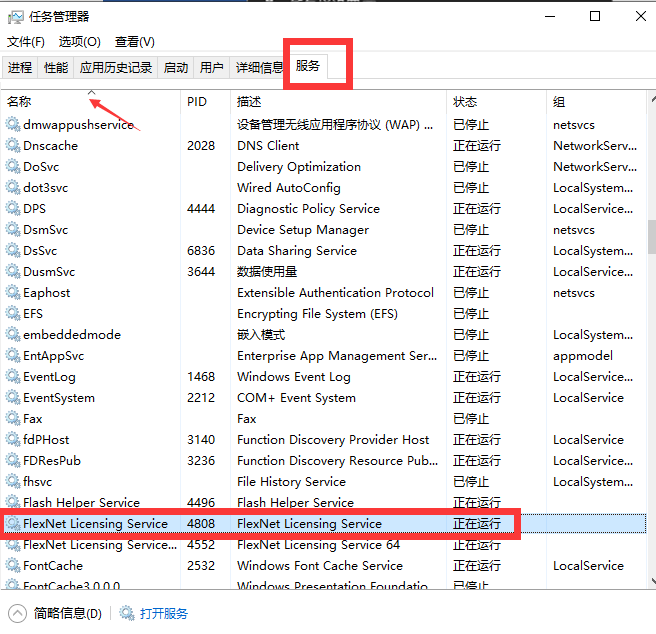The image size is (656, 634).
Task: Switch to the 性能 tab
Action: pos(56,67)
